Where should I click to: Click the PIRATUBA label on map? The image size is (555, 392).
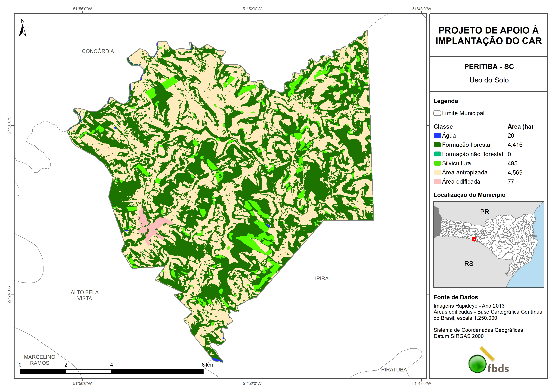394,370
